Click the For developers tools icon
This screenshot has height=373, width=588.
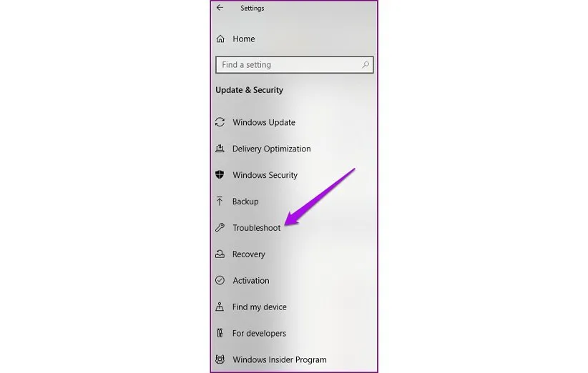[x=220, y=333]
